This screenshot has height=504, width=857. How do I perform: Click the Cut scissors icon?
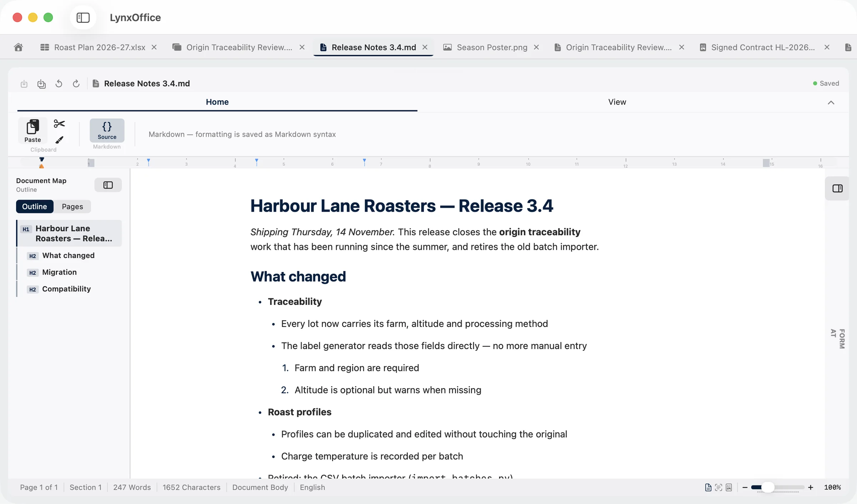(59, 124)
